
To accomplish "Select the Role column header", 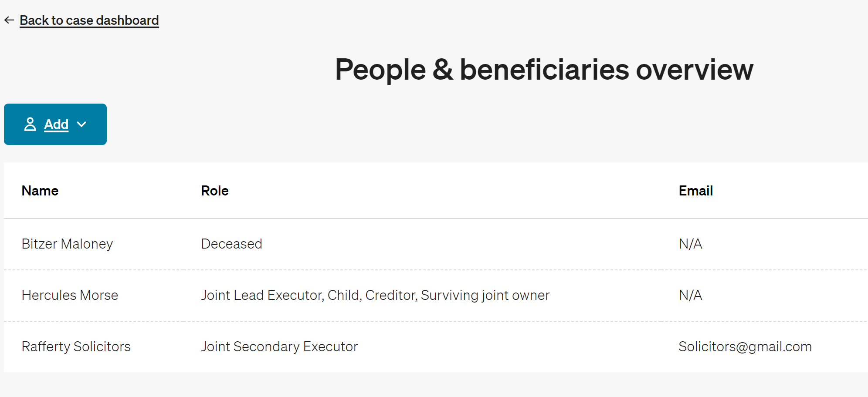I will [215, 191].
